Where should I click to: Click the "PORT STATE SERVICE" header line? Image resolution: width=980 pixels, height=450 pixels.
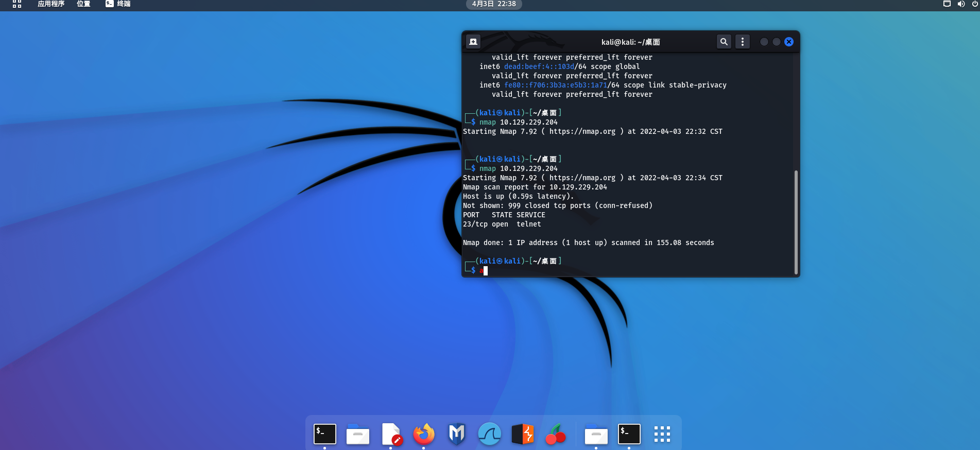(x=504, y=215)
